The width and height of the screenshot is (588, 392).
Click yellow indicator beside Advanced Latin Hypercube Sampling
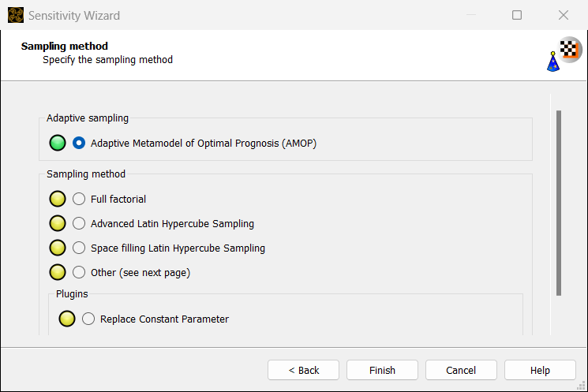[58, 223]
